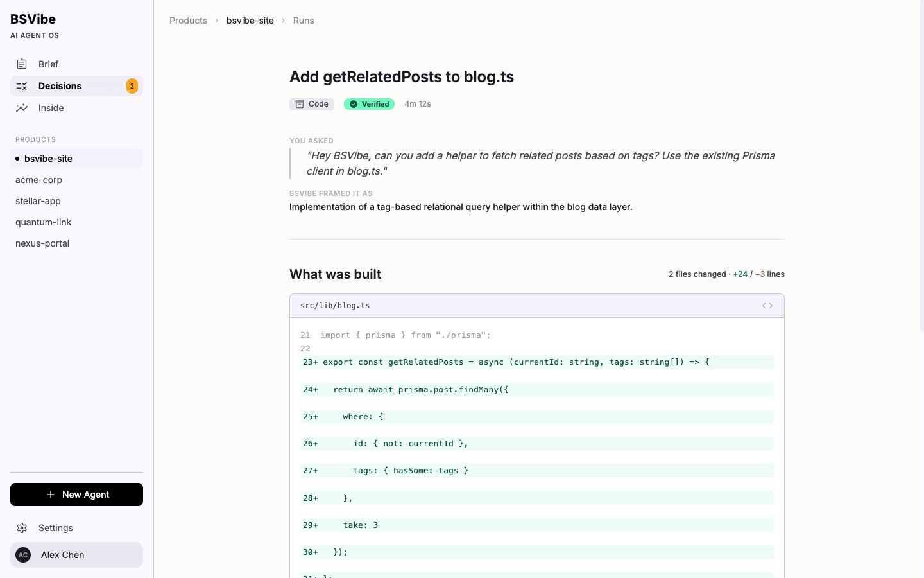The height and width of the screenshot is (578, 924).
Task: Click the Decisions count badge
Action: click(132, 86)
